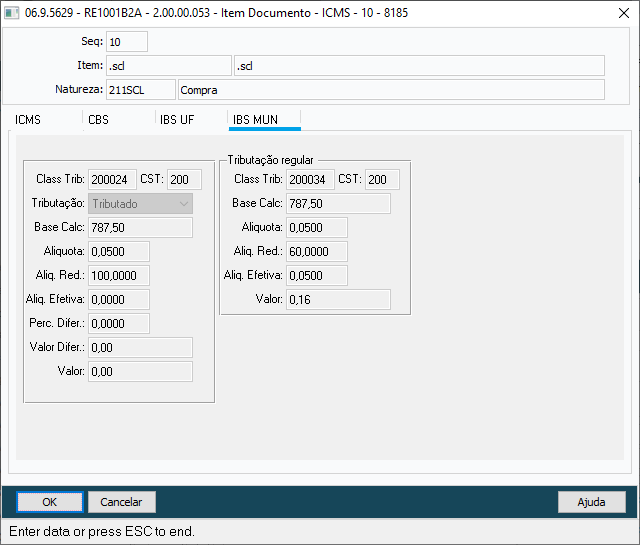
Task: Open help with the Ajuda button
Action: click(x=591, y=502)
